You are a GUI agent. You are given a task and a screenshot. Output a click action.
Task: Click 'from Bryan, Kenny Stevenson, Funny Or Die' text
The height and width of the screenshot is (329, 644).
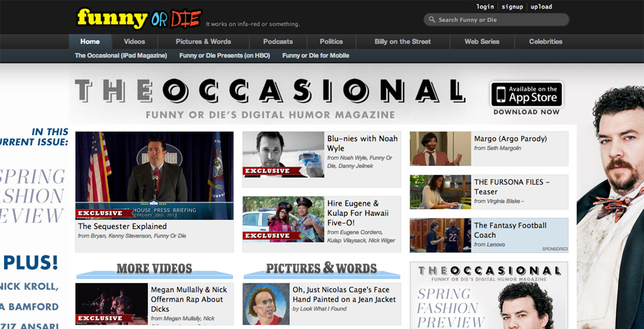(132, 236)
